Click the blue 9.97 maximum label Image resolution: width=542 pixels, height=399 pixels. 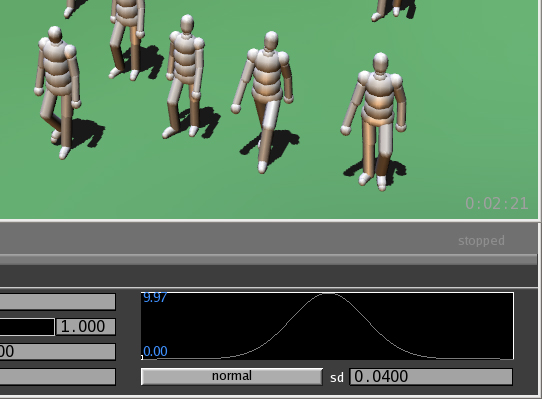point(155,297)
